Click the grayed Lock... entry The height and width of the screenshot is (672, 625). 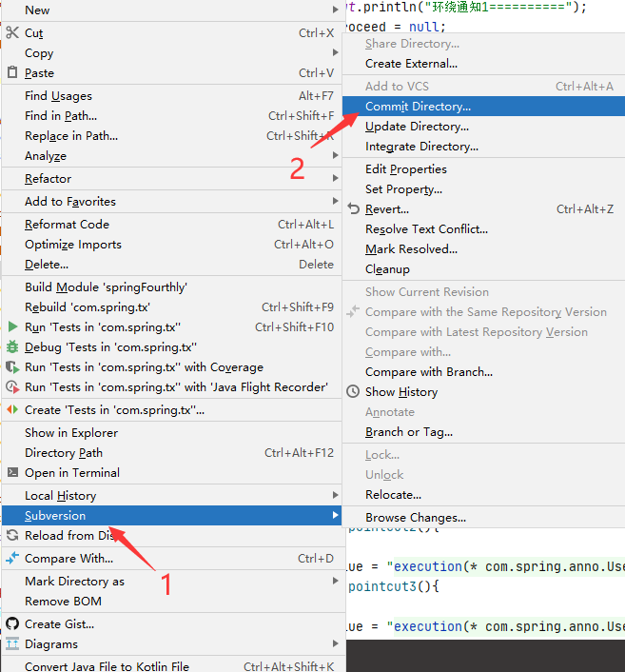pyautogui.click(x=483, y=454)
